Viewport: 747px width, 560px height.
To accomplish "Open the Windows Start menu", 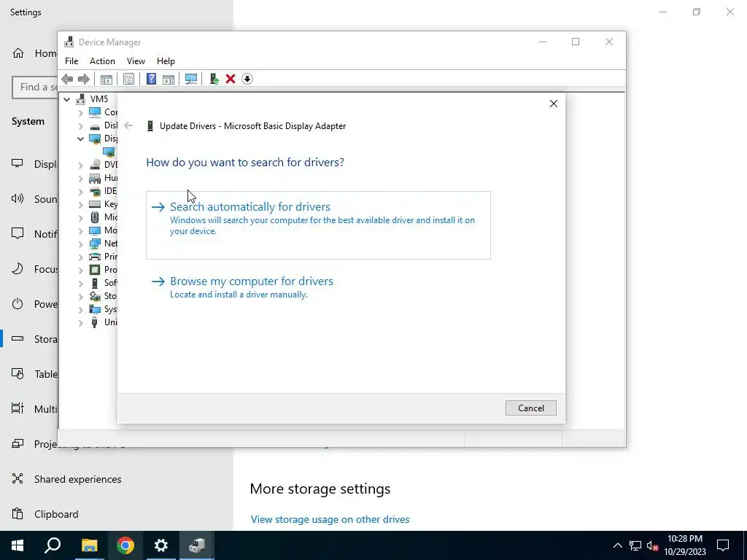I will coord(18,545).
